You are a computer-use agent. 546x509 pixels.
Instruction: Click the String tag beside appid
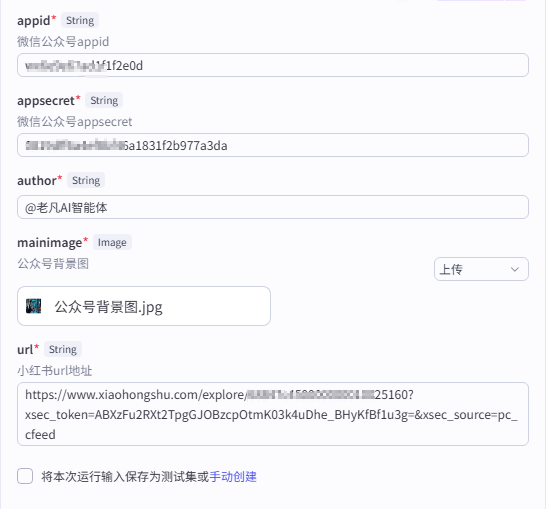[x=80, y=20]
